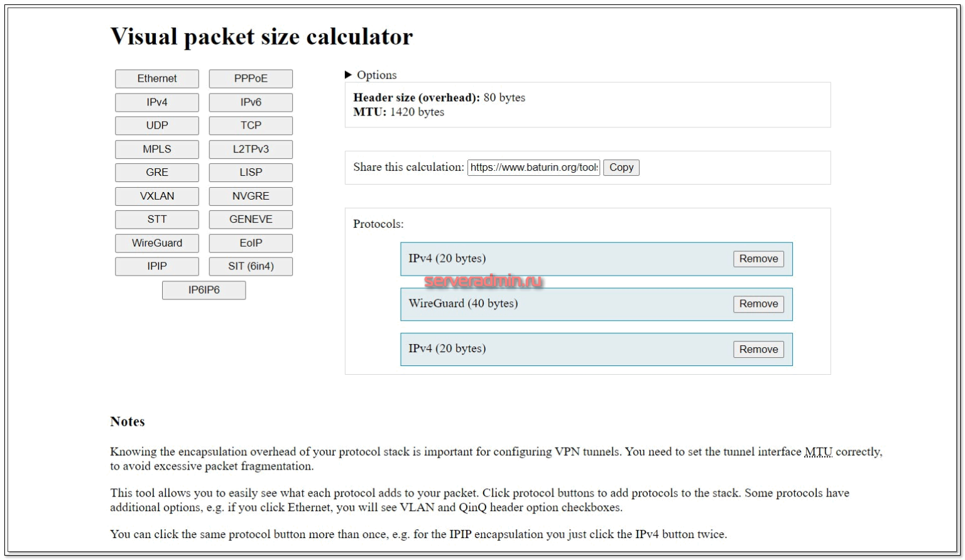Remove the top IPv4 (20 bytes) entry

[x=758, y=259]
